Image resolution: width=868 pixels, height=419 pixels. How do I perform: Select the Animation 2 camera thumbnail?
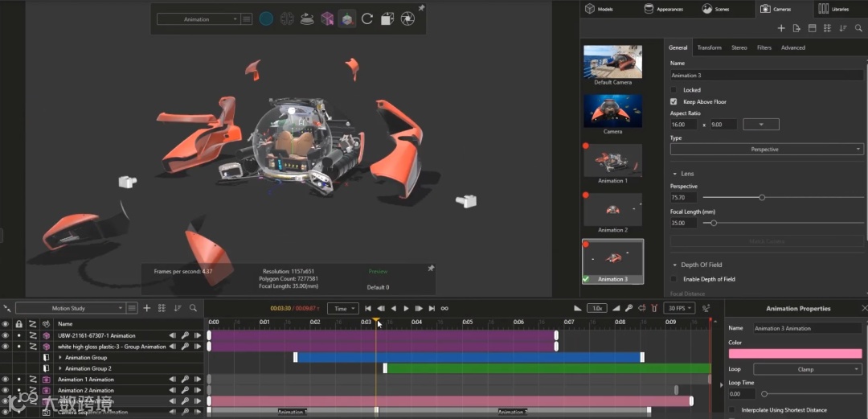(x=612, y=209)
